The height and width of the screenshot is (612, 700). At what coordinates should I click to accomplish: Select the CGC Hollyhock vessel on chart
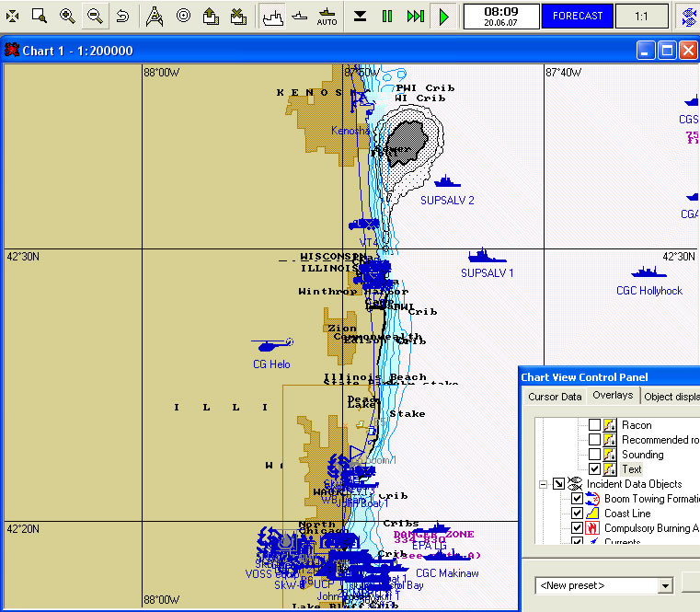[x=648, y=271]
